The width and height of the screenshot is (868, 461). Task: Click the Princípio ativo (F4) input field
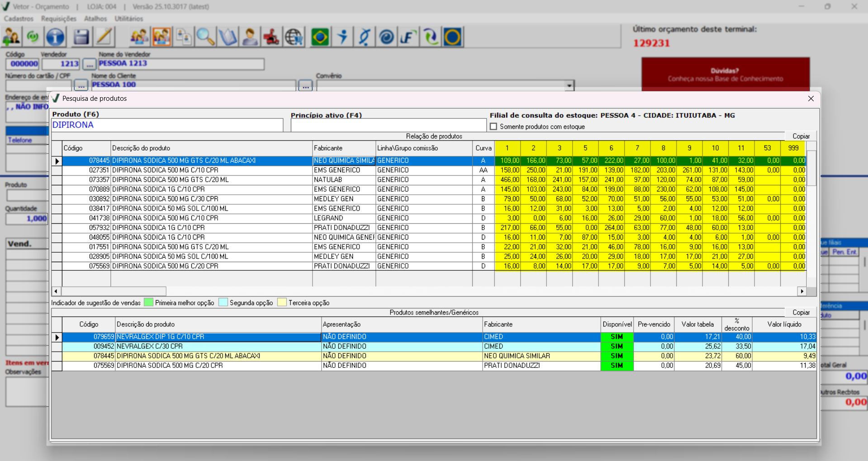point(388,126)
